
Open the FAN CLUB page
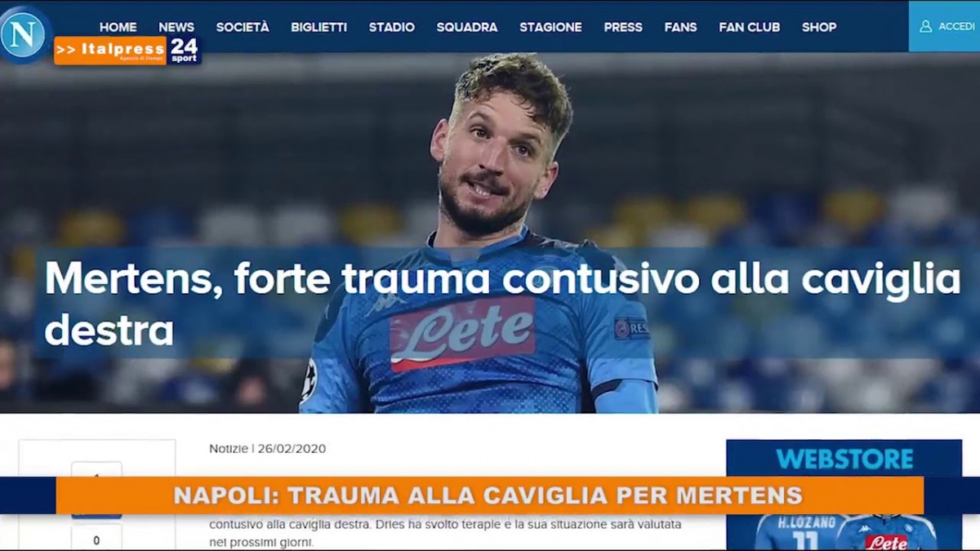(x=749, y=27)
